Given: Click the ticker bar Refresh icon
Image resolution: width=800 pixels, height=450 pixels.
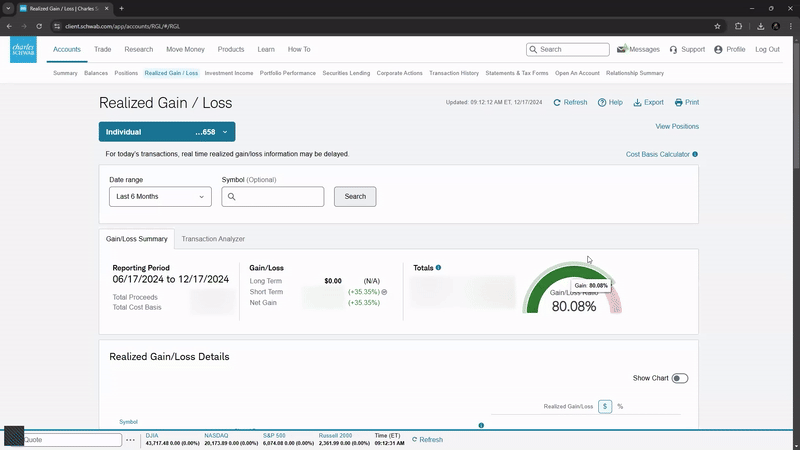Looking at the screenshot, I should click(x=414, y=439).
